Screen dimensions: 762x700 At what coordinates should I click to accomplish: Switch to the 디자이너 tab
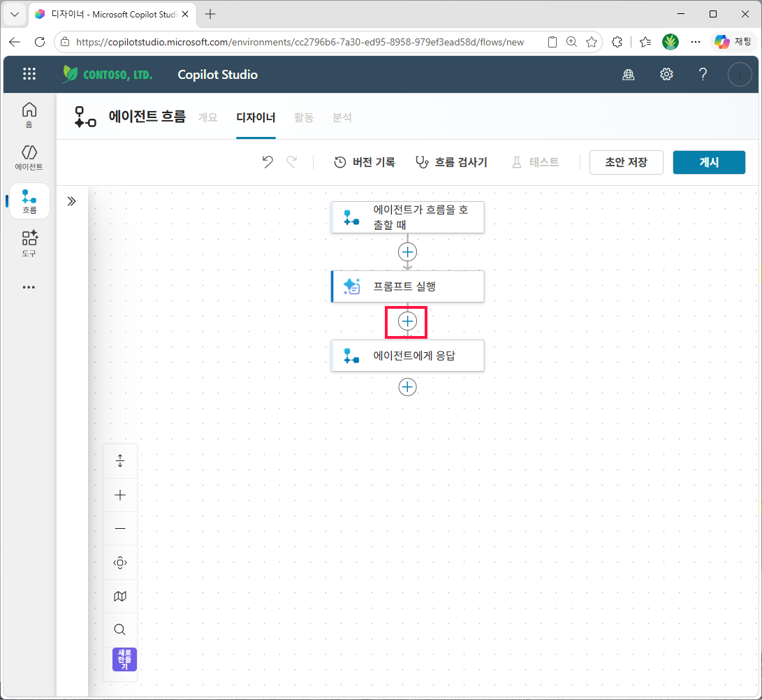(x=256, y=117)
